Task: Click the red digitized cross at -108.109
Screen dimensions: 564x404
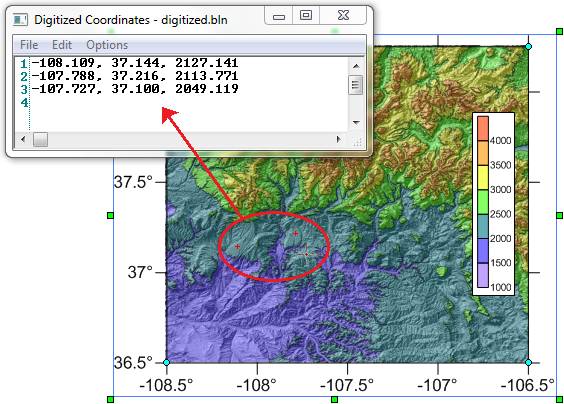Action: pos(237,246)
